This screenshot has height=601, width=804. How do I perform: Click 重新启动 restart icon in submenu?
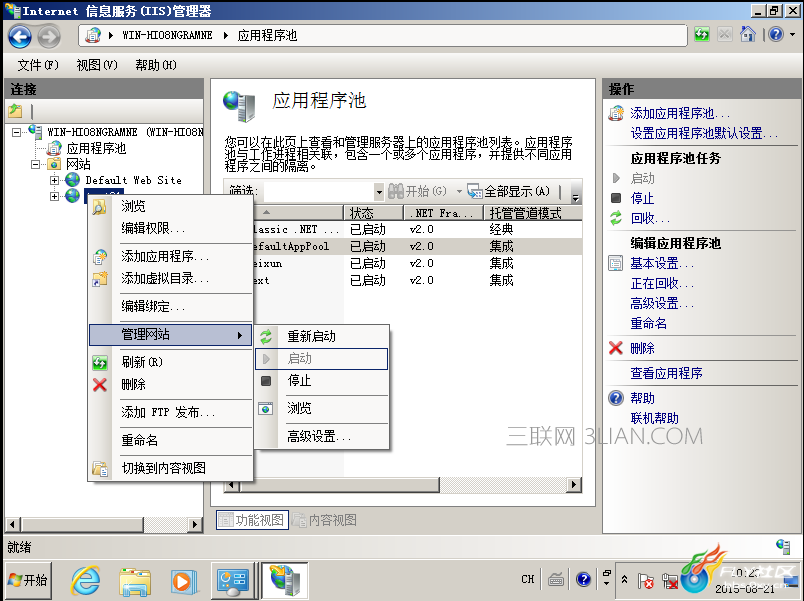266,337
